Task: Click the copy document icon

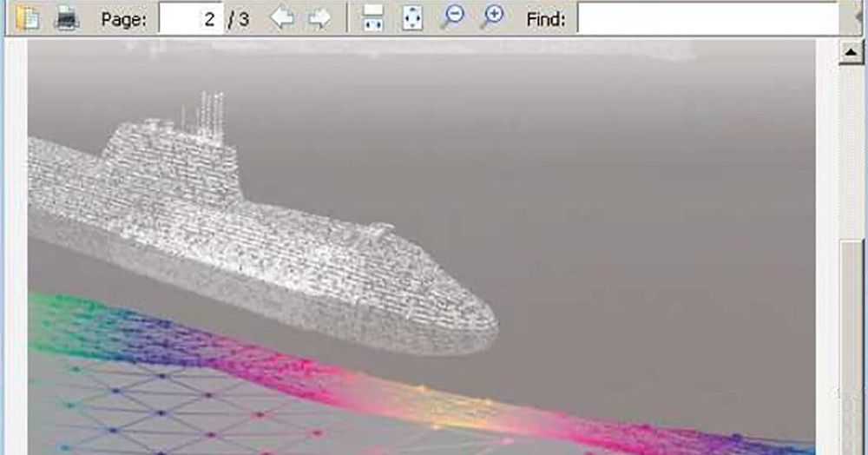Action: click(x=28, y=18)
